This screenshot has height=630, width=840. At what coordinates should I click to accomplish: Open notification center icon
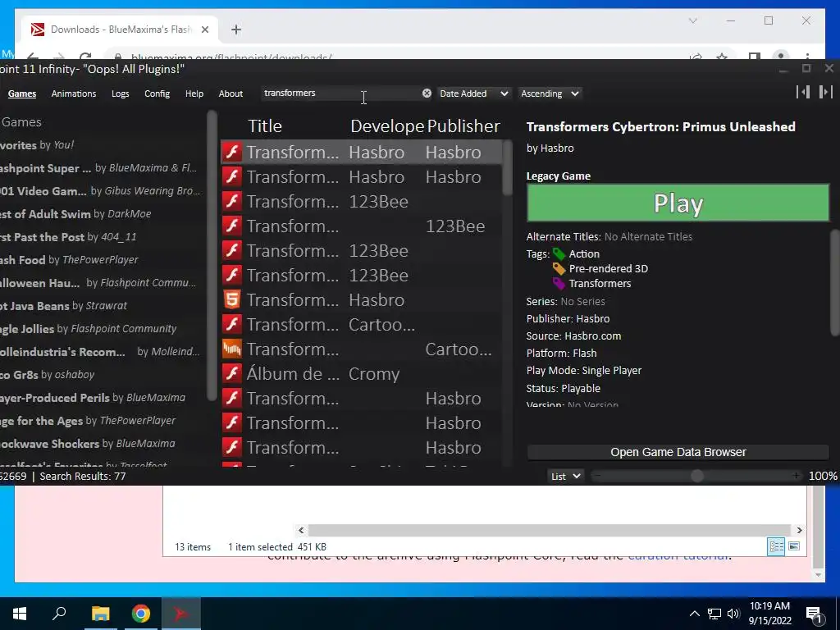tap(815, 614)
